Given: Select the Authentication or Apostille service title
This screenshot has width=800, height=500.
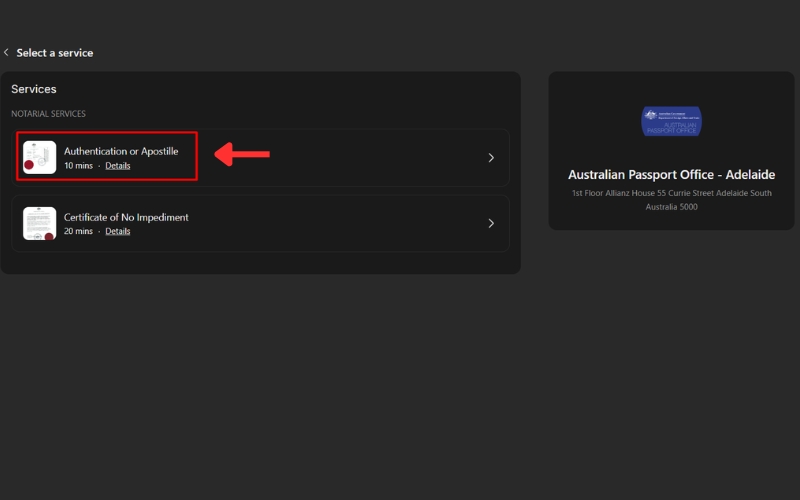Looking at the screenshot, I should (x=121, y=151).
